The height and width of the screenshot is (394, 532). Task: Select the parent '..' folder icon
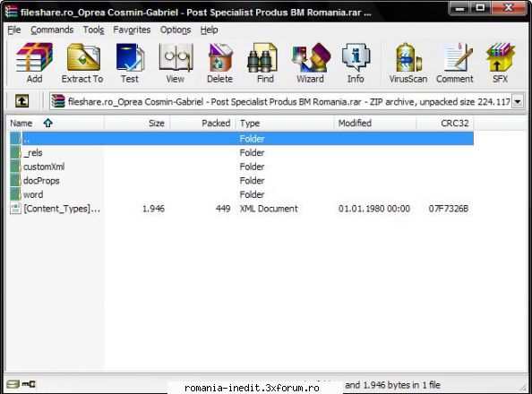(x=15, y=139)
